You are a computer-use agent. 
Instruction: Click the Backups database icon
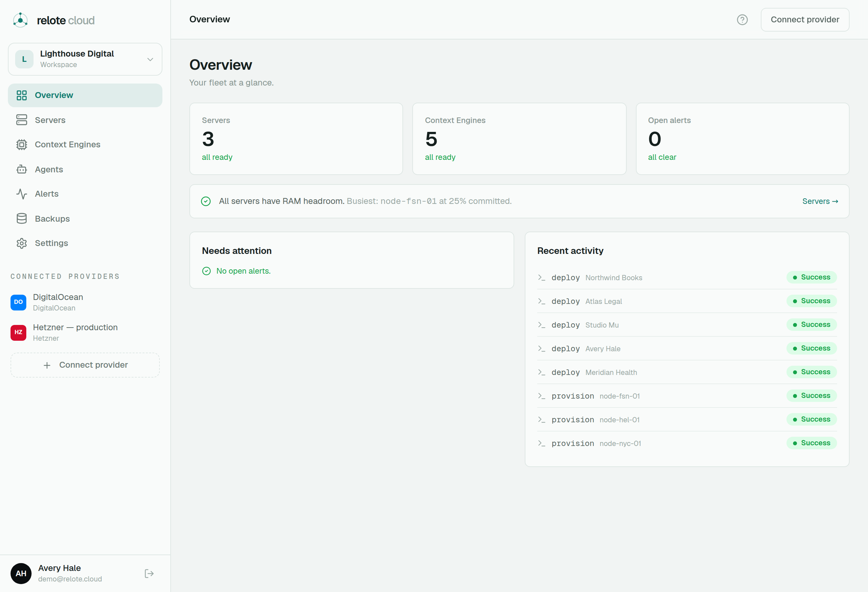22,218
